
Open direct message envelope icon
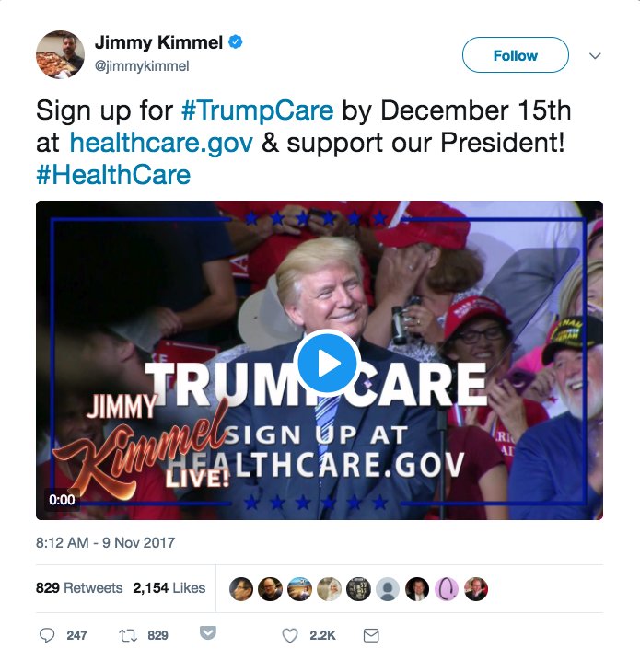coord(371,635)
